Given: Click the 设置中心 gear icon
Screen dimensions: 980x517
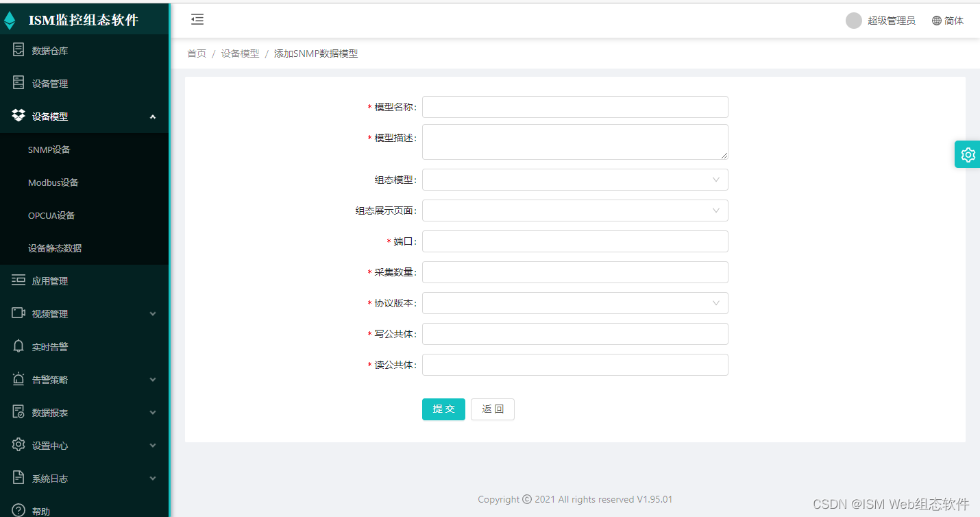Looking at the screenshot, I should click(x=19, y=445).
